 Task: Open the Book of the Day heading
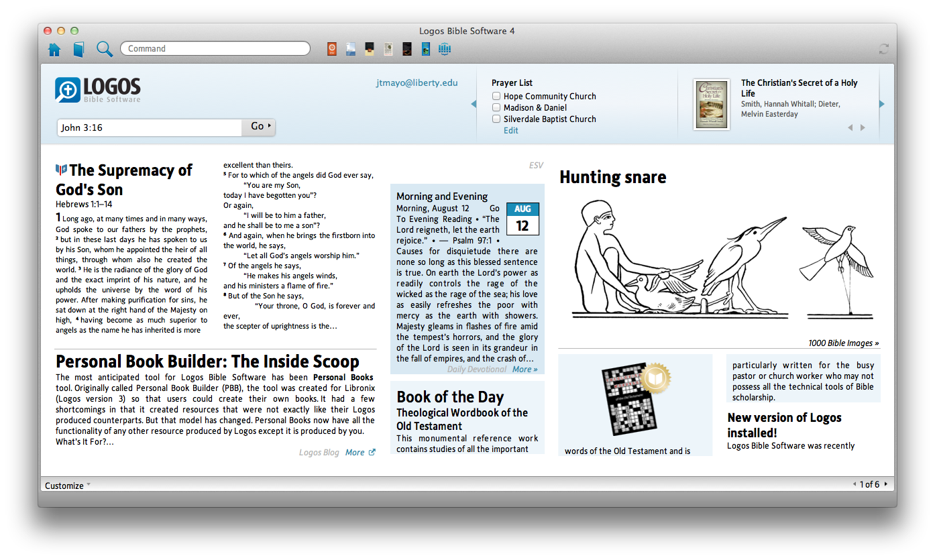(x=450, y=397)
